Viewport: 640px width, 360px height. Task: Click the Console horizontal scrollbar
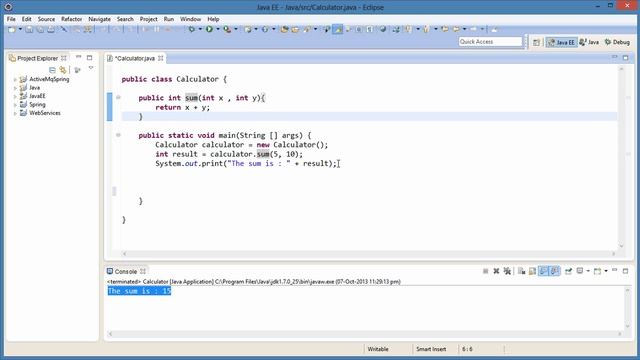pos(364,334)
